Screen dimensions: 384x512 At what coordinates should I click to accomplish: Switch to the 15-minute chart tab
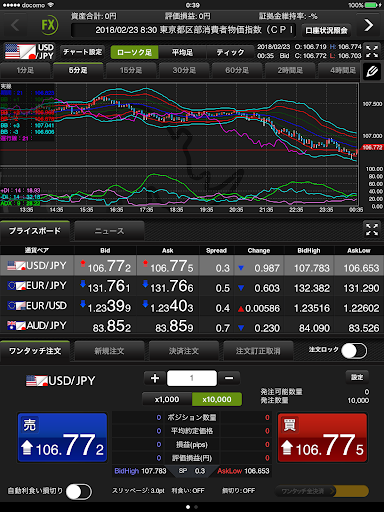click(x=131, y=71)
